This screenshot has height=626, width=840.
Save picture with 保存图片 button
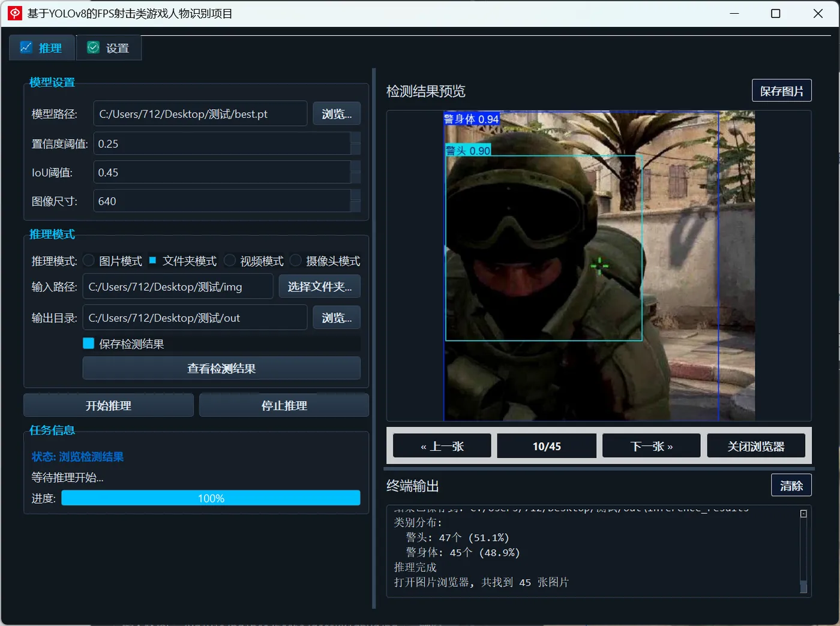[x=781, y=91]
